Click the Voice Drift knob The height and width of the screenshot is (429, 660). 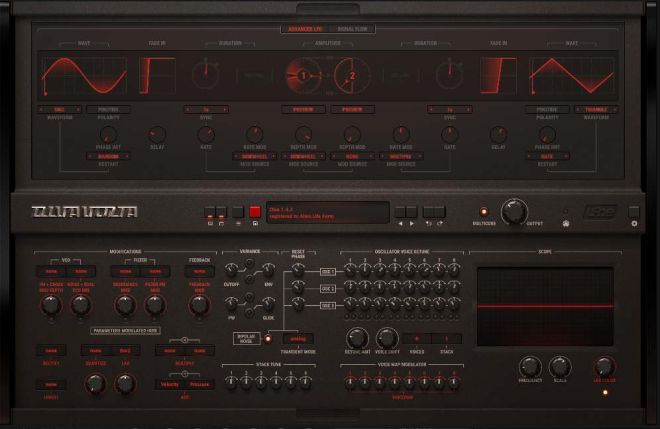point(387,338)
